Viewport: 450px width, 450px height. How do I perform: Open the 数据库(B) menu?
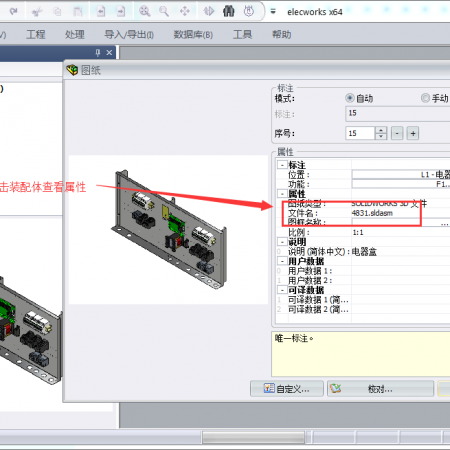click(x=193, y=34)
